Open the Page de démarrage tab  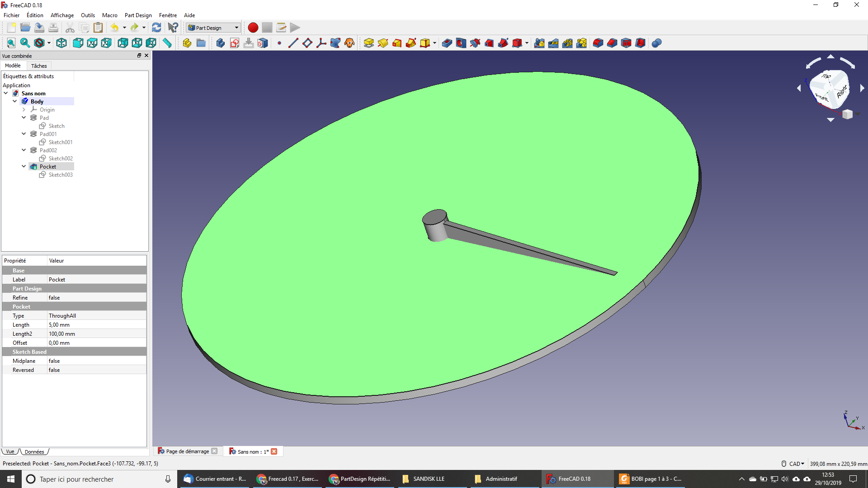(187, 451)
